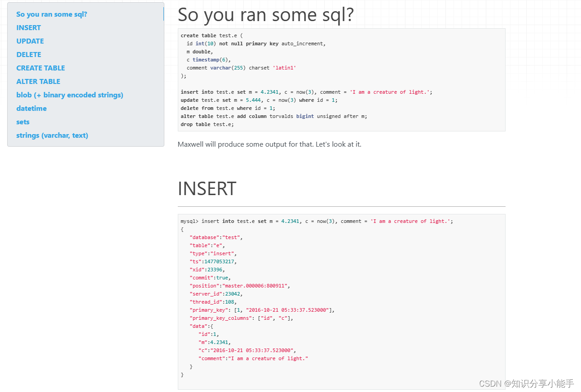Go to UPDATE sidebar link
Image resolution: width=581 pixels, height=392 pixels.
coord(30,41)
